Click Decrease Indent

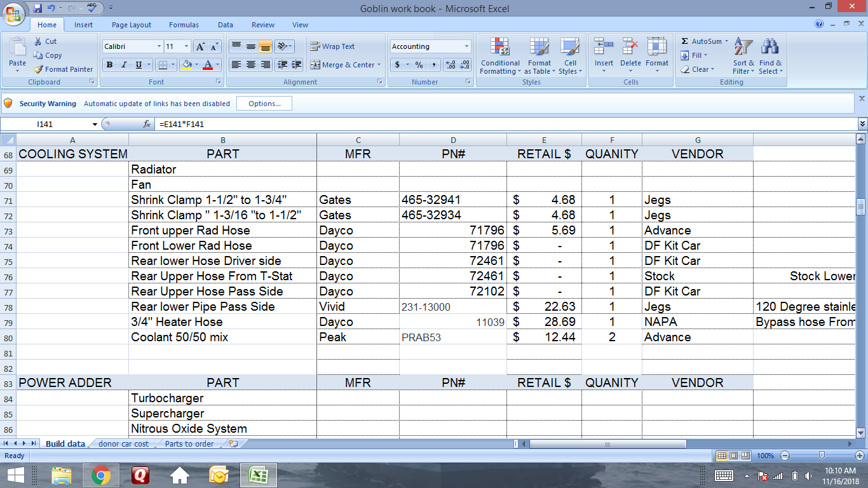(282, 65)
